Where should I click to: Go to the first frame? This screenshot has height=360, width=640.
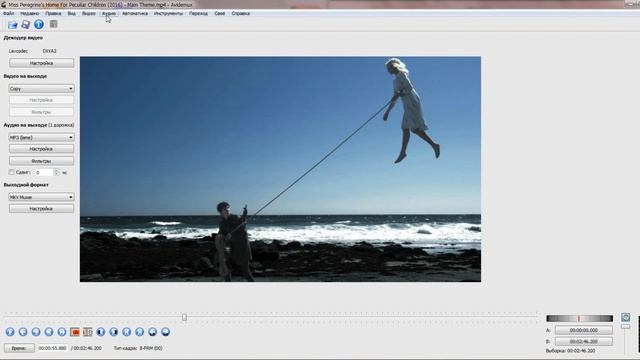pos(127,332)
